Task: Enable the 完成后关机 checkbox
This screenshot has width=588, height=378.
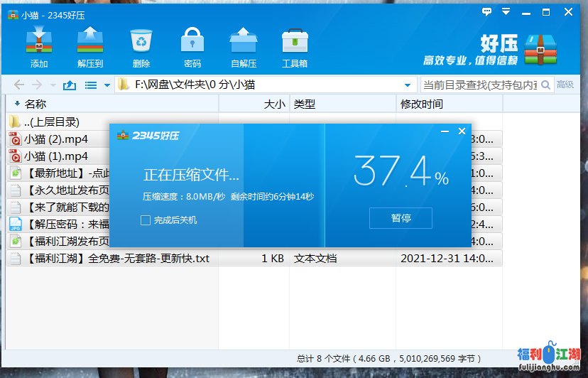Action: click(x=146, y=220)
